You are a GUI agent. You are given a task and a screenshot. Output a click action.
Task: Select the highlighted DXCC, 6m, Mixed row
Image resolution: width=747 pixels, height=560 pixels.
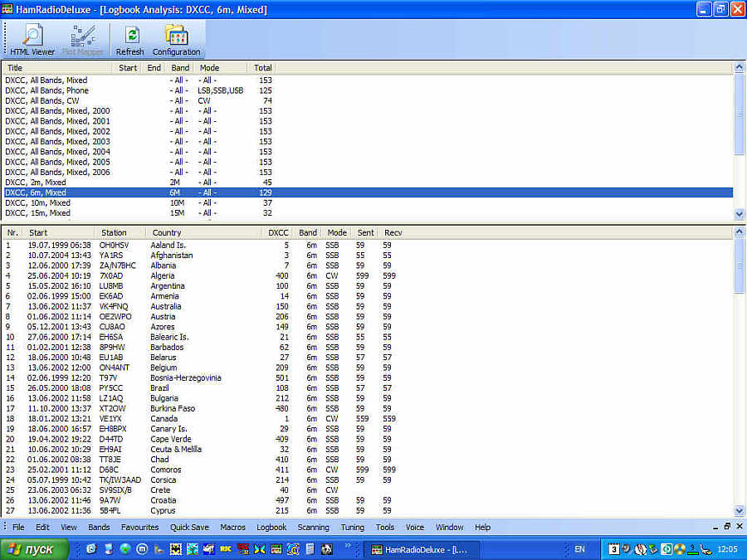coord(368,192)
